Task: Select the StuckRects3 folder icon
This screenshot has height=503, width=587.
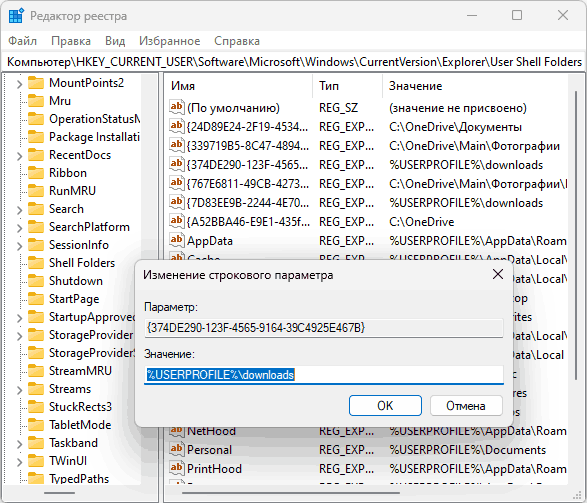Action: [36, 406]
